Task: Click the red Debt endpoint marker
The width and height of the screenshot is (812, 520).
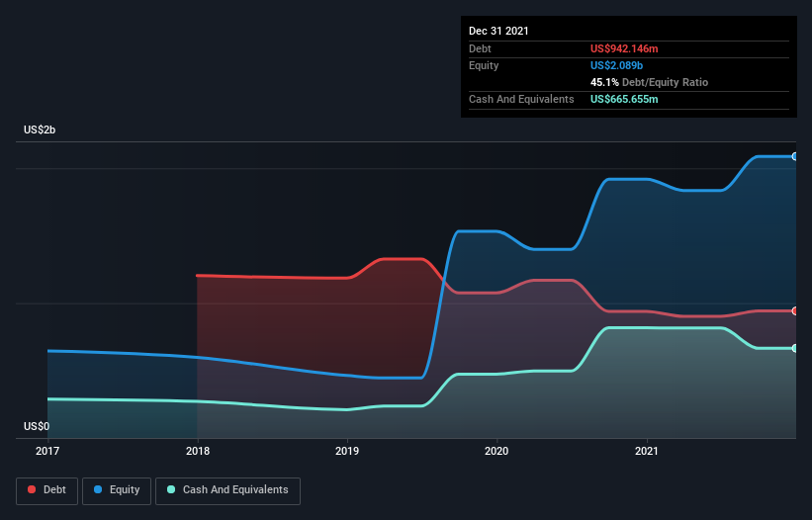Action: pyautogui.click(x=795, y=311)
